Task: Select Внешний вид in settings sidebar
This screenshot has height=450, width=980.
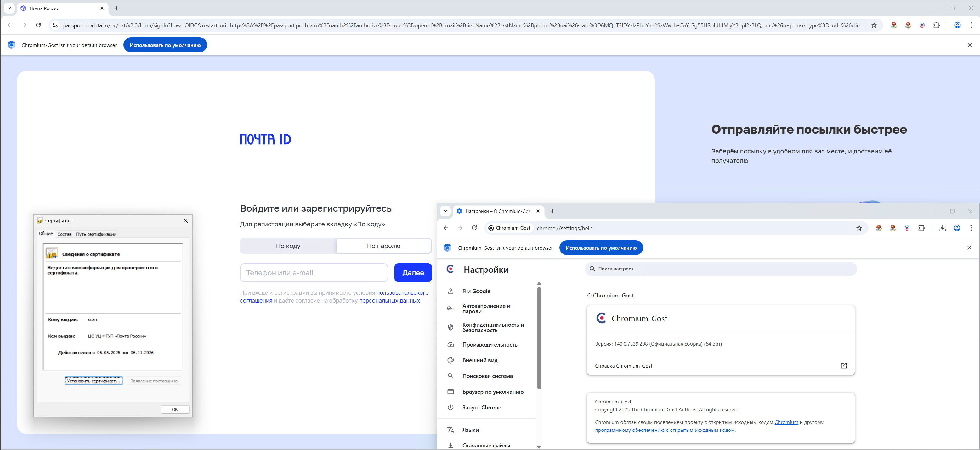Action: point(480,360)
